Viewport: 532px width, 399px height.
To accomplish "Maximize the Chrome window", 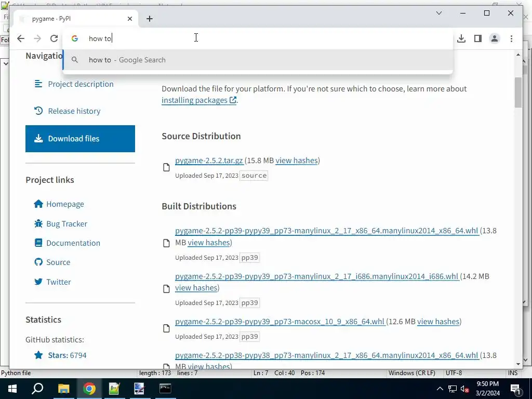I will [x=486, y=13].
